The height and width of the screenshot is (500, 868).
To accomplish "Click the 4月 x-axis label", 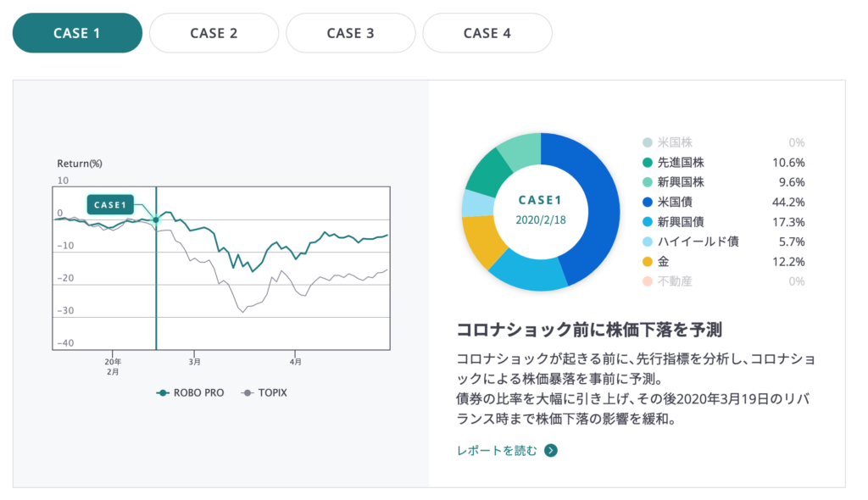I will click(296, 362).
